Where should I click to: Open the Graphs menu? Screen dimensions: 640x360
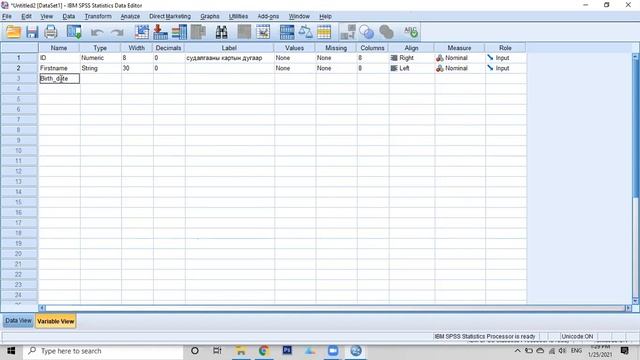tap(210, 16)
